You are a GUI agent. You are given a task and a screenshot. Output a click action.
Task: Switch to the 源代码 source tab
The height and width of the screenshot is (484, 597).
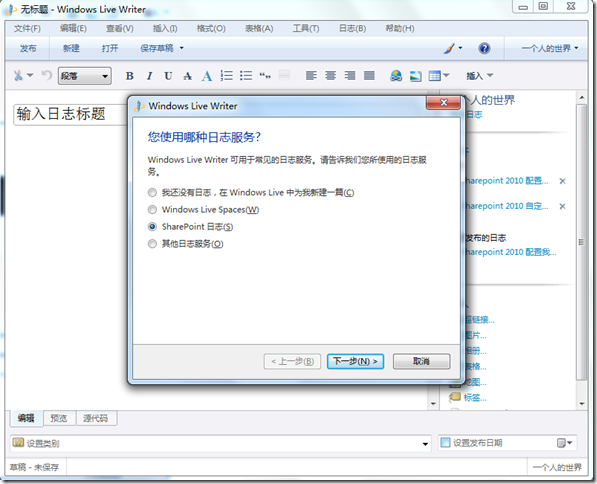(x=96, y=418)
